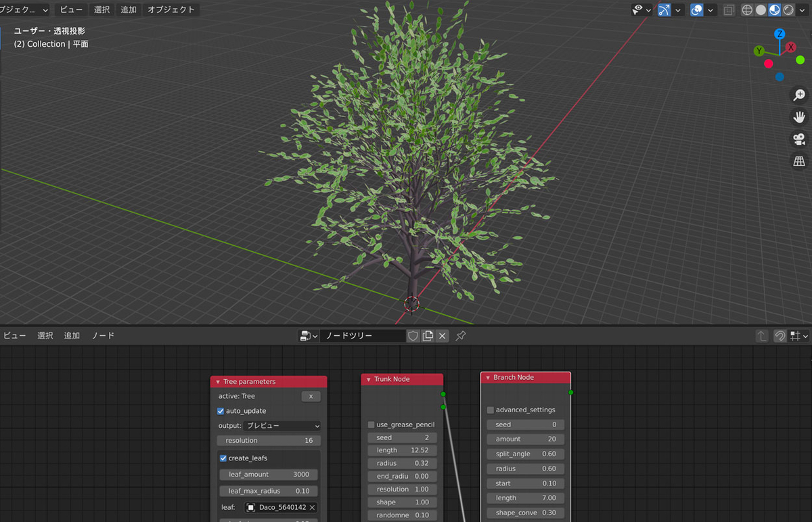Click the negative X red dot on gizmo
The height and width of the screenshot is (522, 812).
click(x=769, y=64)
